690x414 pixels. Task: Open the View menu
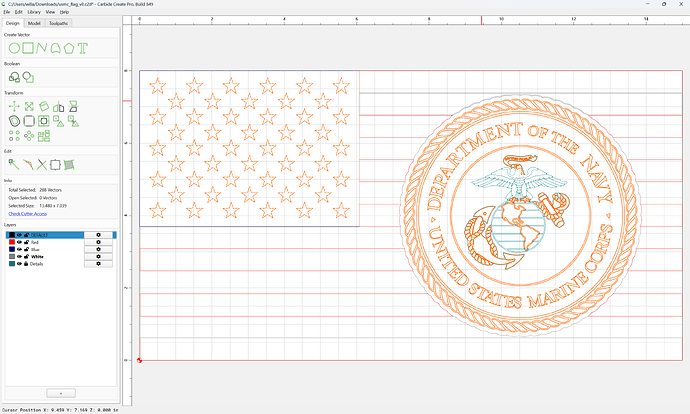pos(50,12)
